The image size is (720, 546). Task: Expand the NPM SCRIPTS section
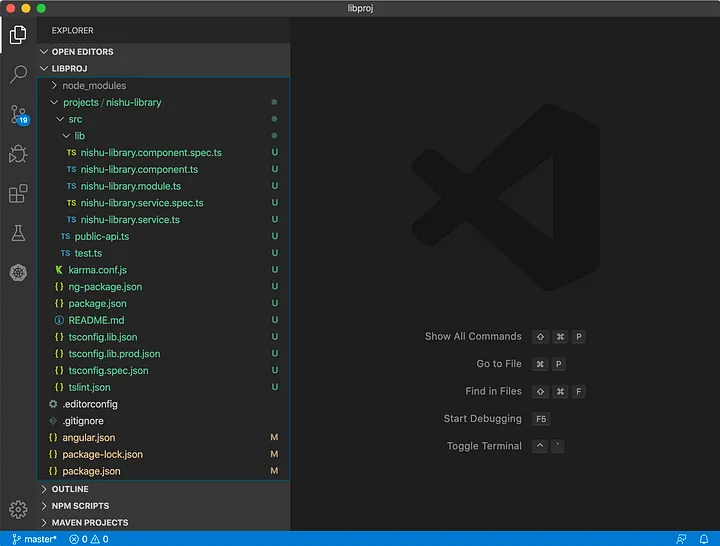80,506
